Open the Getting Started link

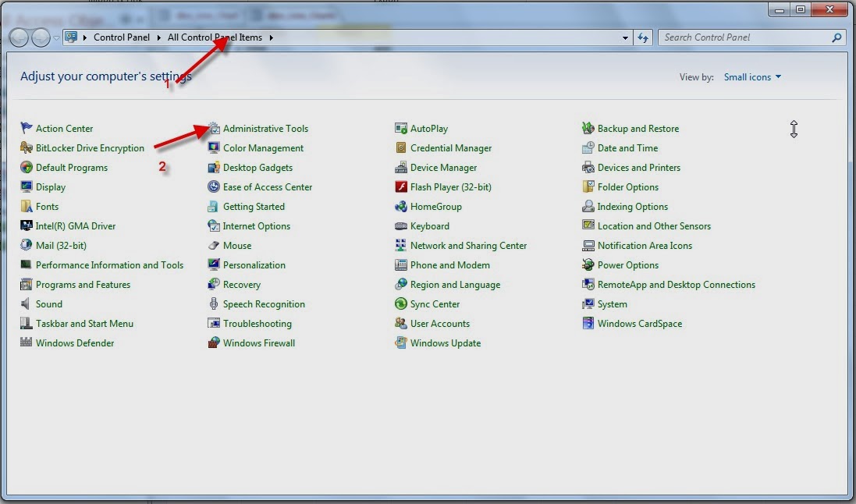[254, 207]
